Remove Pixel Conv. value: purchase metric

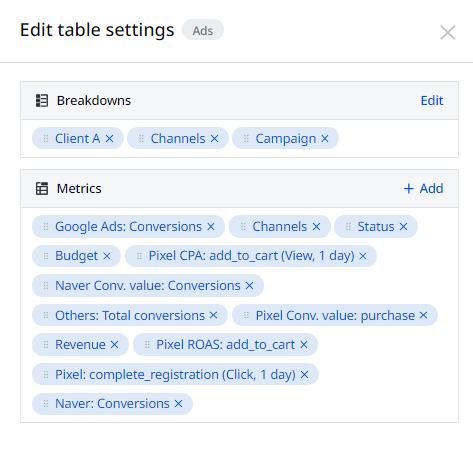(423, 315)
